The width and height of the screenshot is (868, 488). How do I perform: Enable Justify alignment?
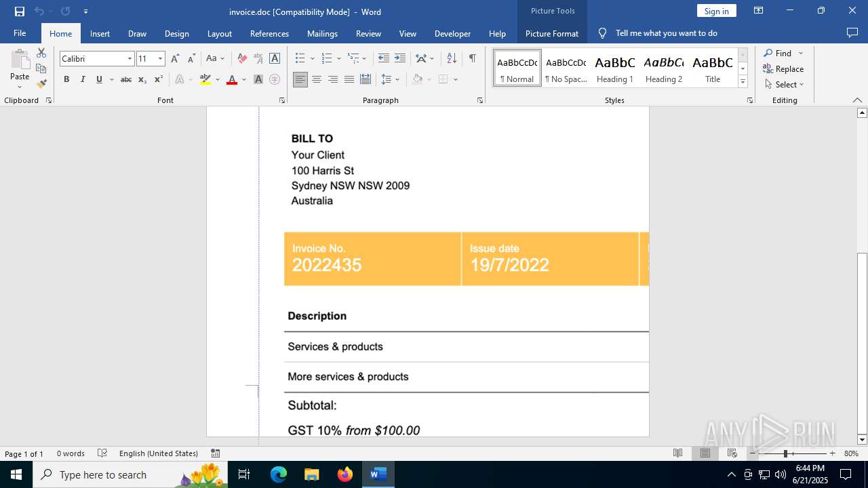[349, 79]
